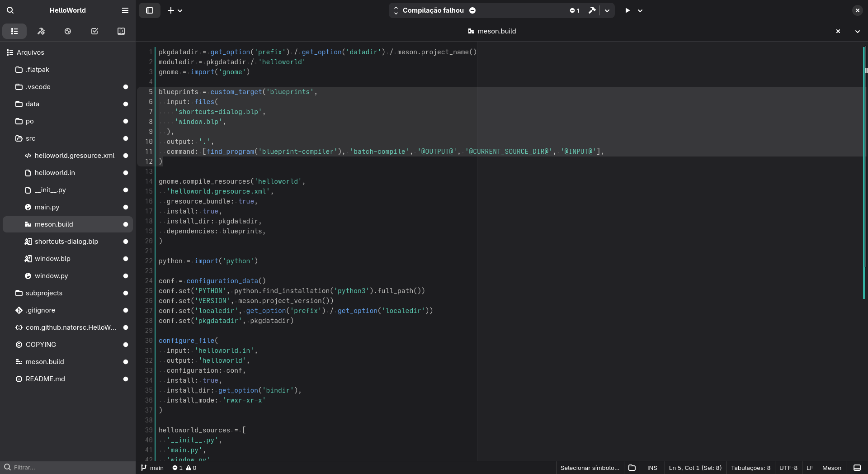Open com.github.natorsc.HelloW... manifest file
The width and height of the screenshot is (868, 474).
68,327
